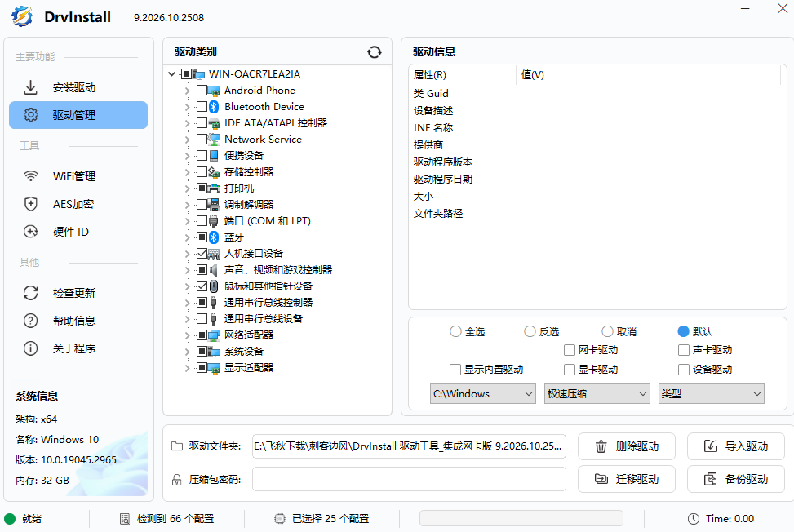The width and height of the screenshot is (794, 532).
Task: Open 检查更新 in the sidebar
Action: point(78,293)
